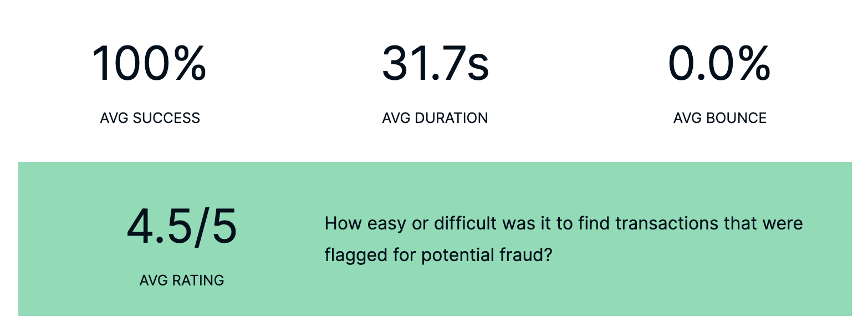Select the AVG SUCCESS label

[x=150, y=118]
